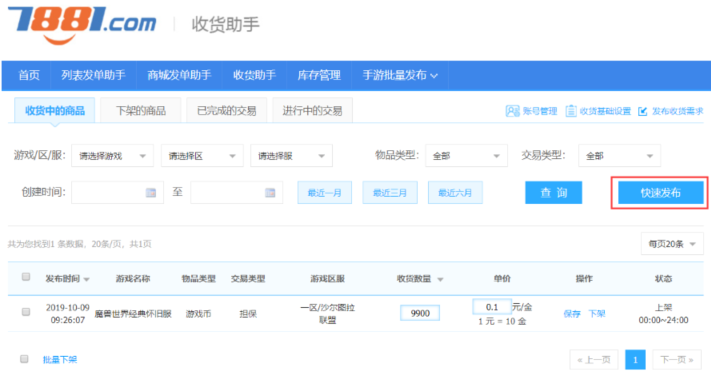Click 状态 column header
The width and height of the screenshot is (711, 381).
(x=663, y=278)
